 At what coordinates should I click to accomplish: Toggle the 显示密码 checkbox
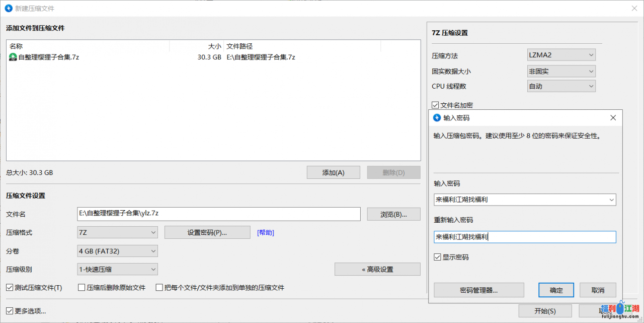tap(437, 257)
